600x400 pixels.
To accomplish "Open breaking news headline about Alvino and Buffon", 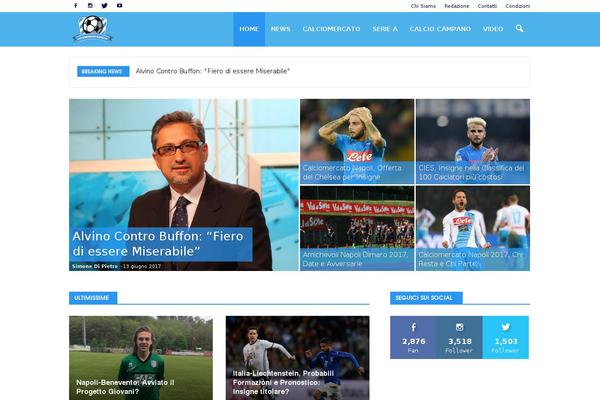I will pyautogui.click(x=213, y=71).
